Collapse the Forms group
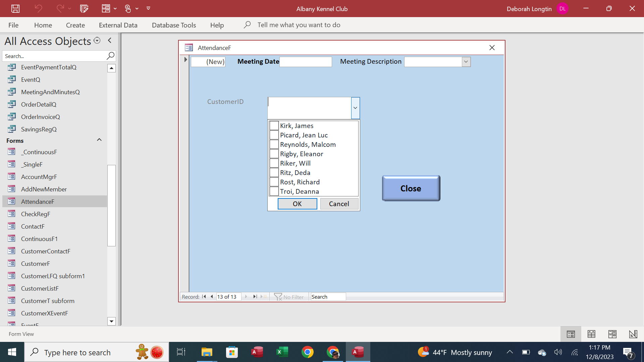The height and width of the screenshot is (362, 644). pyautogui.click(x=99, y=140)
